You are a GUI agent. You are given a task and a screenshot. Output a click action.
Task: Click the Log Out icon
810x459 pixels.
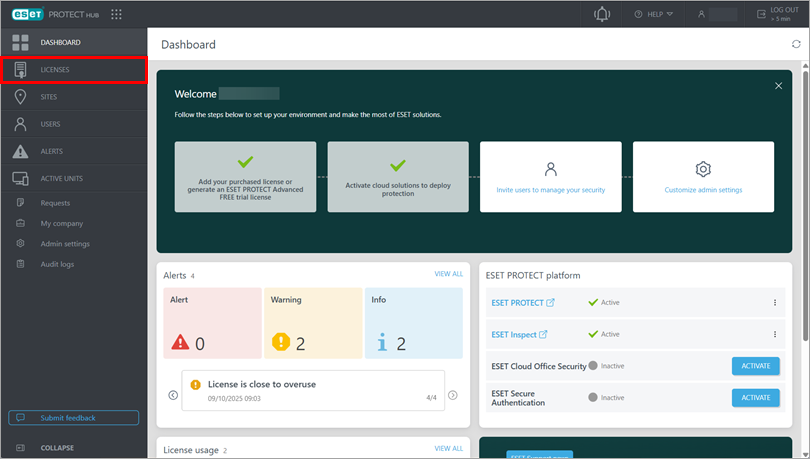(x=761, y=14)
